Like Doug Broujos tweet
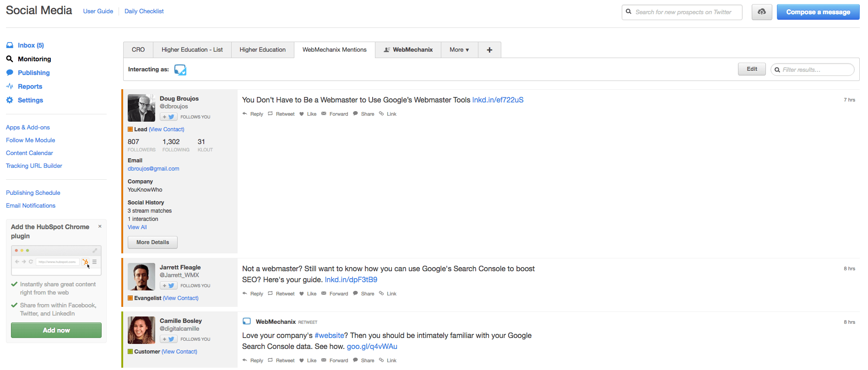The height and width of the screenshot is (370, 868). pyautogui.click(x=308, y=114)
